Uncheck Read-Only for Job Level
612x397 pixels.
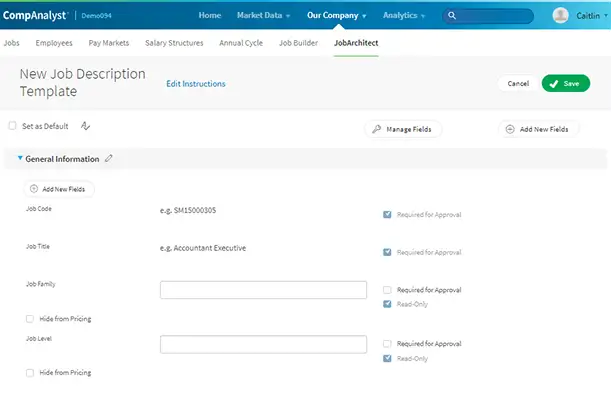click(387, 358)
